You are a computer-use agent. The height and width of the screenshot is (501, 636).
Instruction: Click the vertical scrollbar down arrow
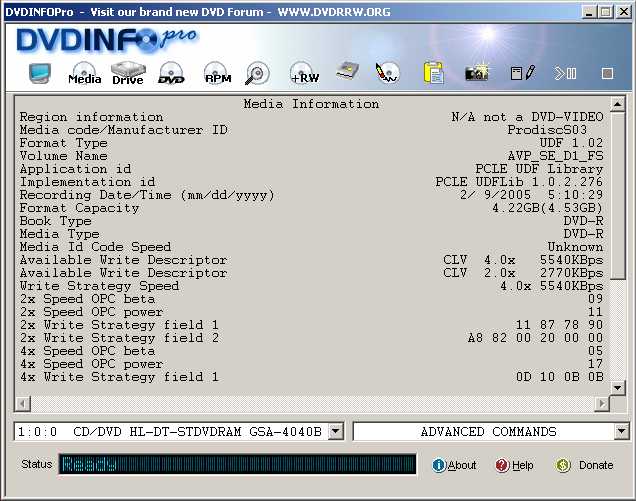pos(617,388)
